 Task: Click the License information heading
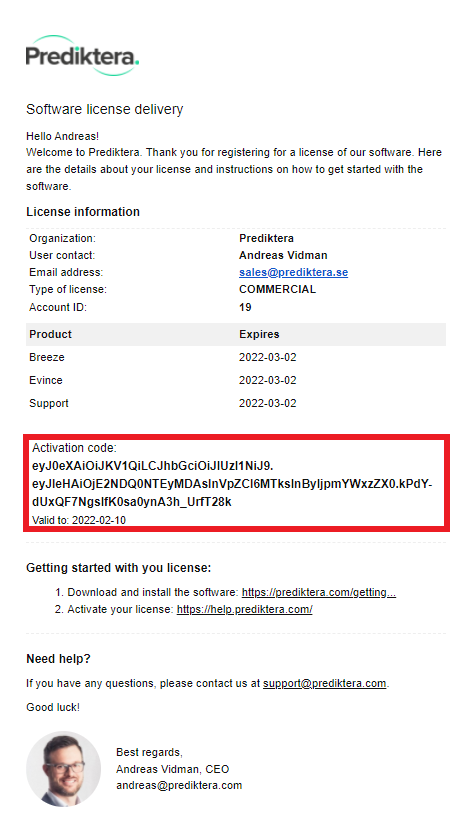point(83,212)
